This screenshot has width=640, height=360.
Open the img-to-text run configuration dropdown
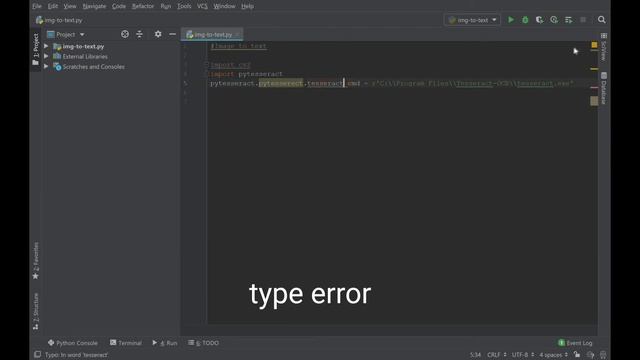tap(472, 20)
